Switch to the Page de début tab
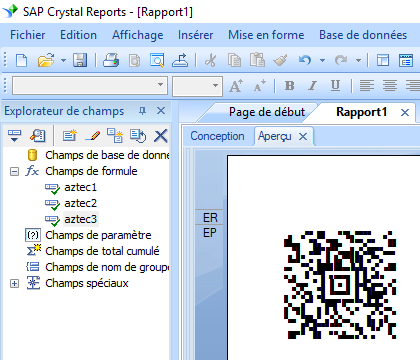The height and width of the screenshot is (360, 420). tap(267, 112)
